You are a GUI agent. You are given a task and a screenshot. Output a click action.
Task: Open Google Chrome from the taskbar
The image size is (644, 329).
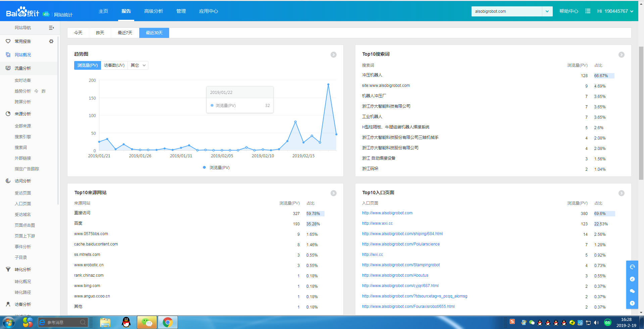coord(167,323)
